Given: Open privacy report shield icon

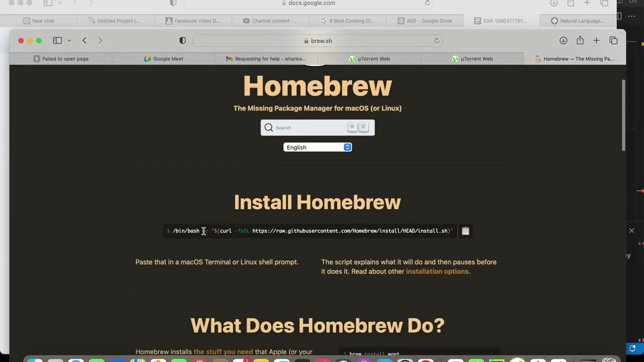Looking at the screenshot, I should point(183,41).
